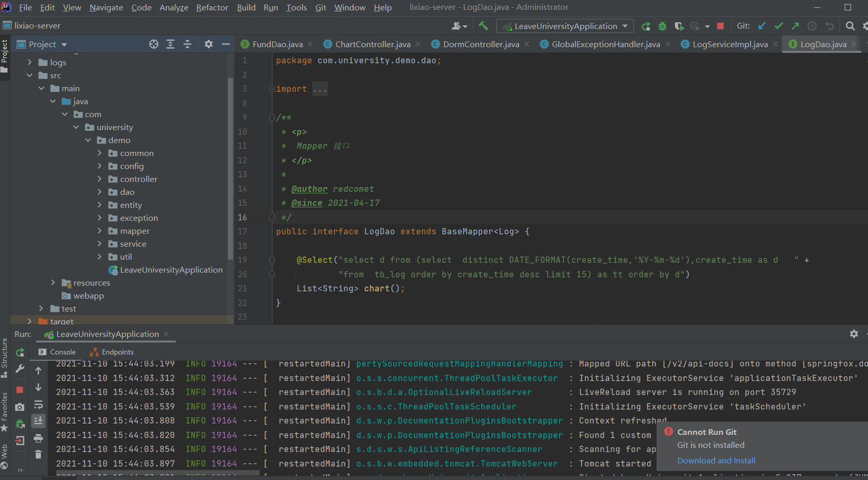This screenshot has height=480, width=868.
Task: Stop the running app with the red square
Action: click(x=720, y=26)
